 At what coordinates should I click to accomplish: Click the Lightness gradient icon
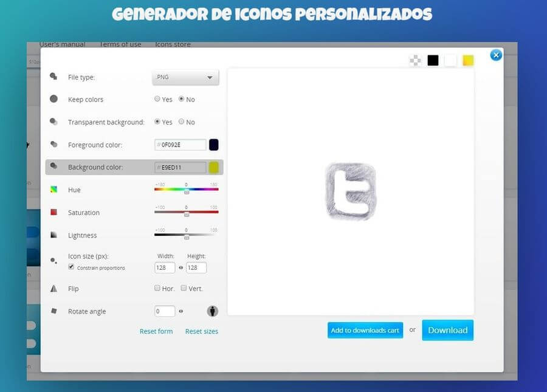coord(53,235)
